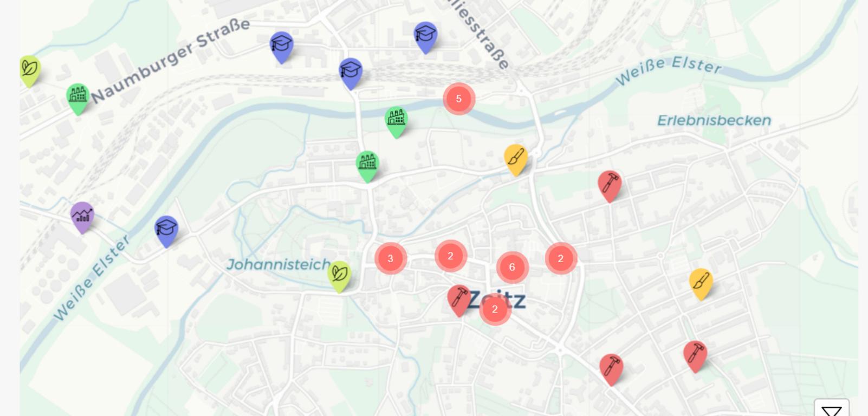
Task: Open graduation cap marker near Weiße Elster left
Action: (166, 231)
